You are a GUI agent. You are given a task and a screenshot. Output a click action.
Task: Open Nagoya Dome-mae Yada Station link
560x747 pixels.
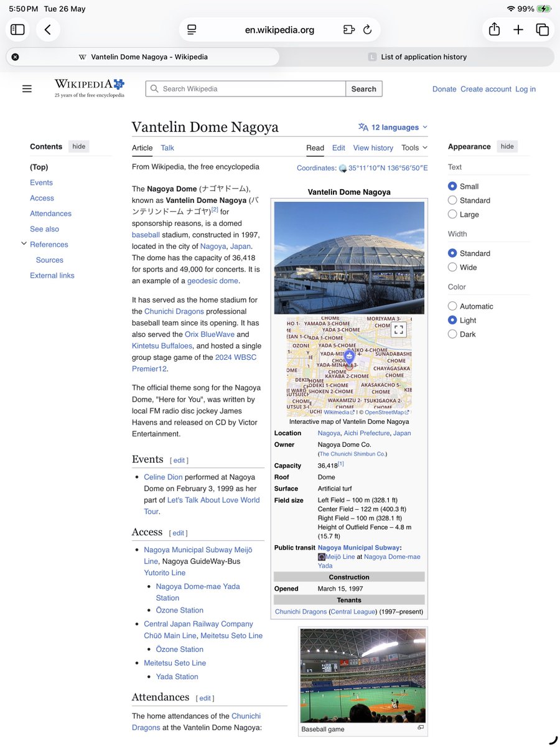pos(198,592)
